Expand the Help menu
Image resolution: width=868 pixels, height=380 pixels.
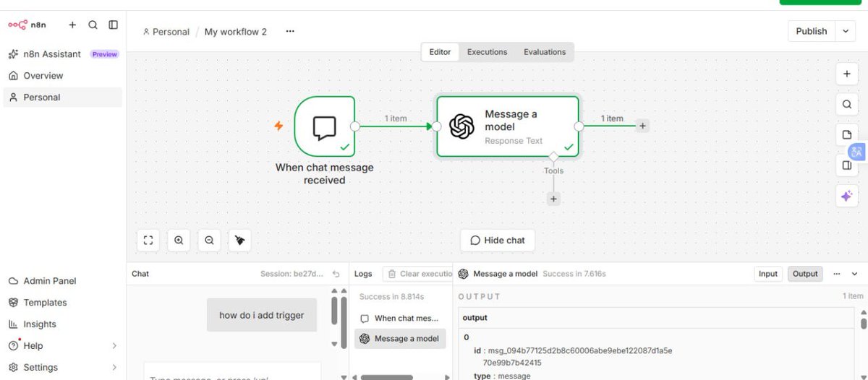tap(63, 346)
